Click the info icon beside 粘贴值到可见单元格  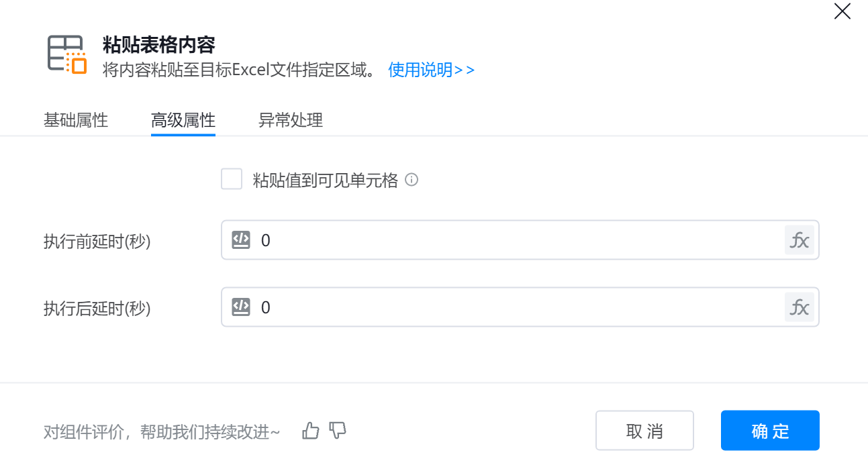tap(412, 180)
